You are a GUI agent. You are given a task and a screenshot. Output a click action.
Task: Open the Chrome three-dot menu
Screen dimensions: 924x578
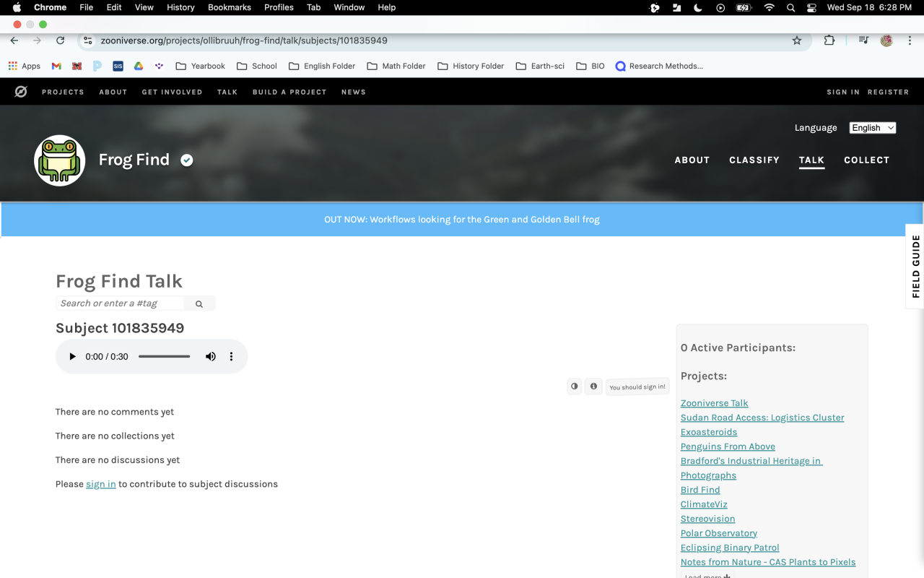point(910,40)
